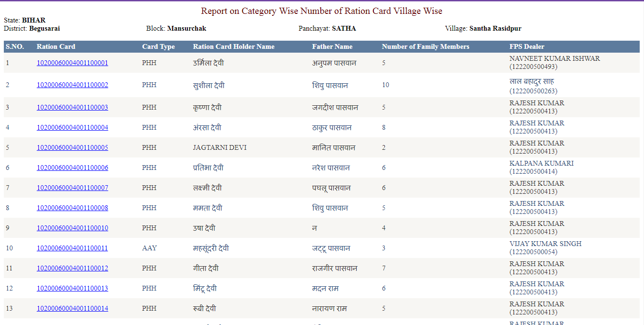The image size is (644, 325).
Task: Open ration card 10200060004001100006
Action: [72, 168]
